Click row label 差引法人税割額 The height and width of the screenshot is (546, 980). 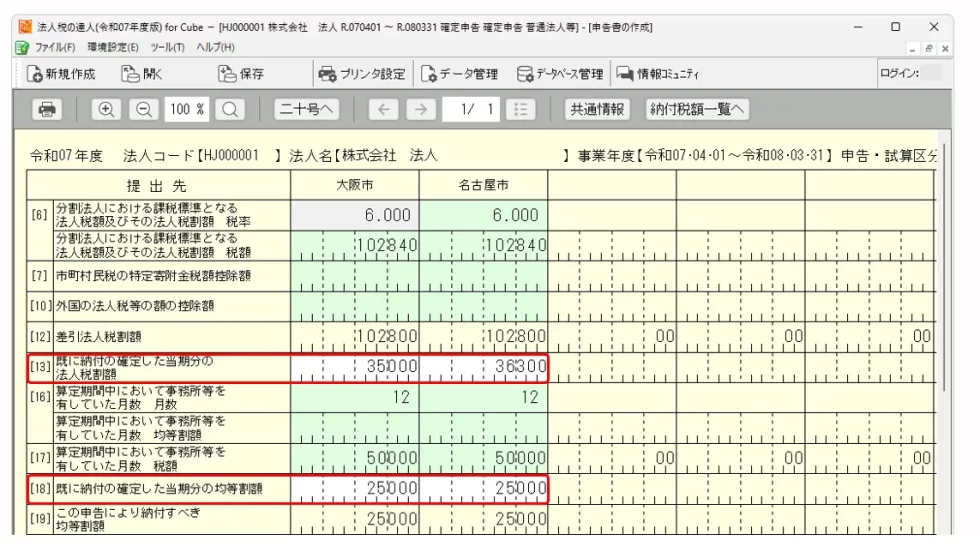tap(98, 337)
